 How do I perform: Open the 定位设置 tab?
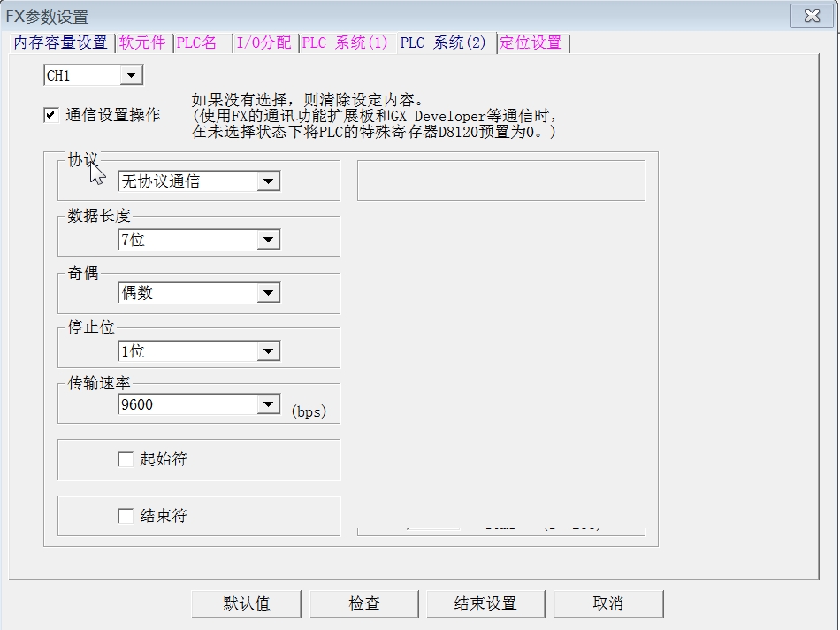[x=531, y=42]
